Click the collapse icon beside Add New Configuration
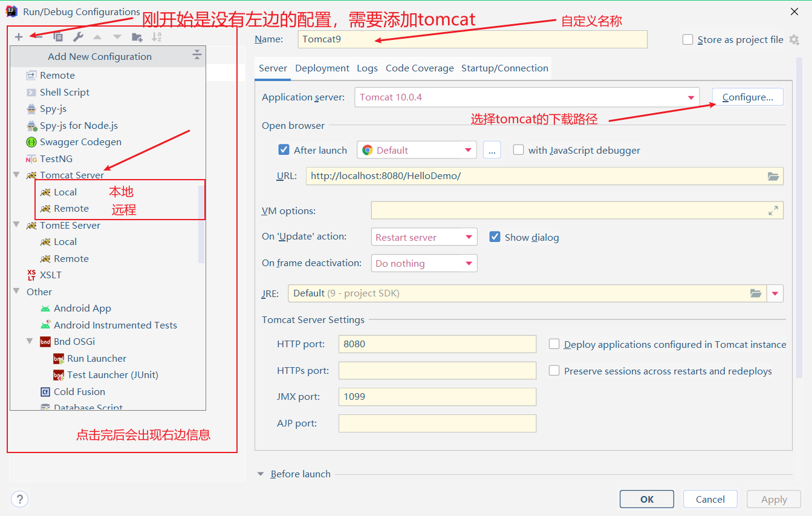Screen dimensions: 812x516 pyautogui.click(x=197, y=56)
